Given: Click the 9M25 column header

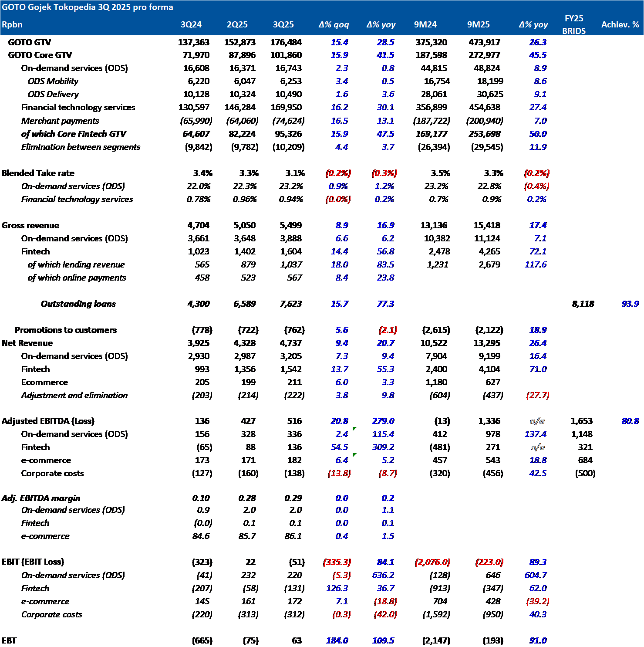Looking at the screenshot, I should point(479,24).
